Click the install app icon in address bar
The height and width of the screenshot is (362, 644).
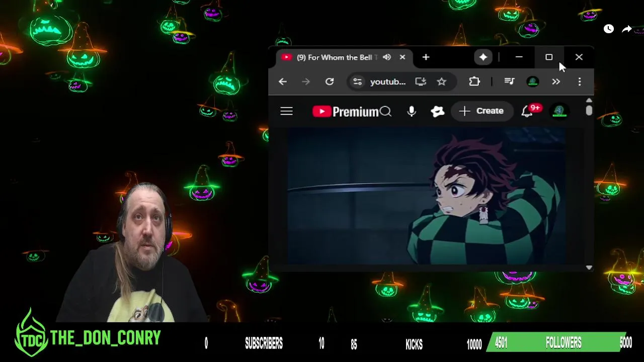[421, 81]
